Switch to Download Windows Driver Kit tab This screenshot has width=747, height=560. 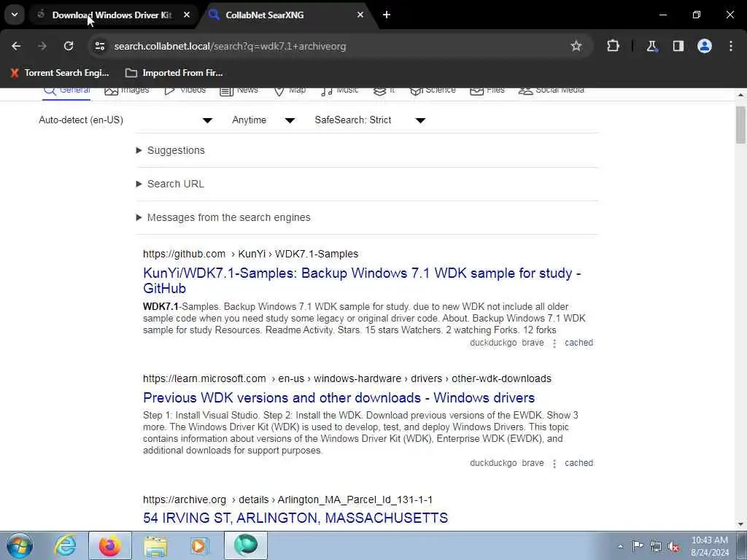[112, 15]
